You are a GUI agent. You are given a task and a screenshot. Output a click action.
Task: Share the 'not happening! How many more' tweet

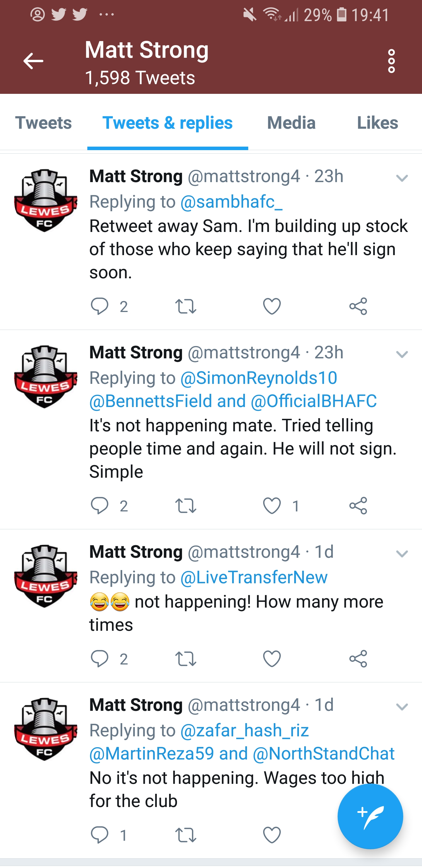[358, 659]
